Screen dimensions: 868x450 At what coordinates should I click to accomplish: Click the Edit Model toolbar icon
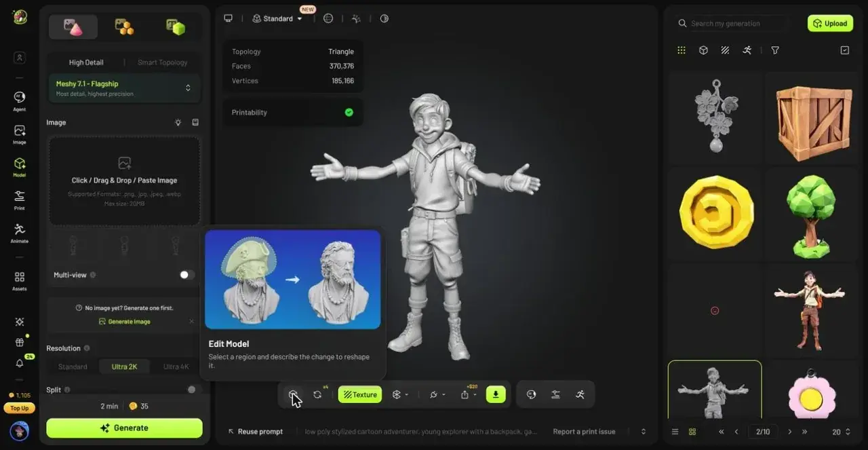click(x=293, y=394)
